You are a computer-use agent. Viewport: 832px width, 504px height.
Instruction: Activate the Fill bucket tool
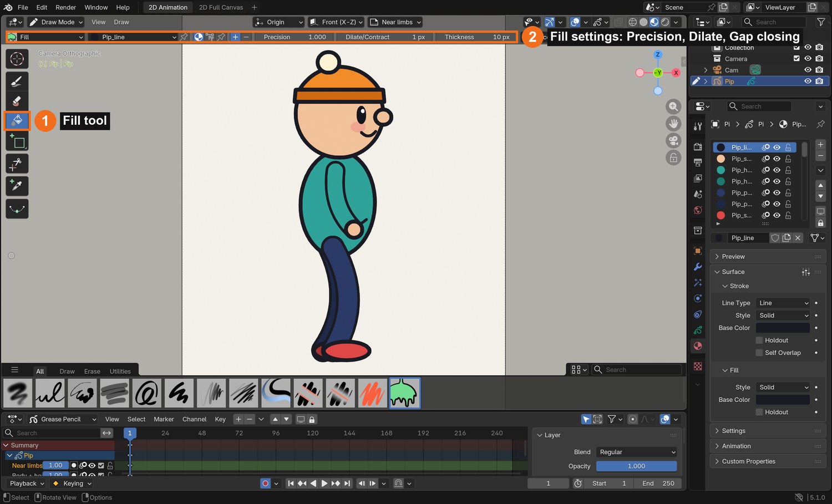pos(17,120)
